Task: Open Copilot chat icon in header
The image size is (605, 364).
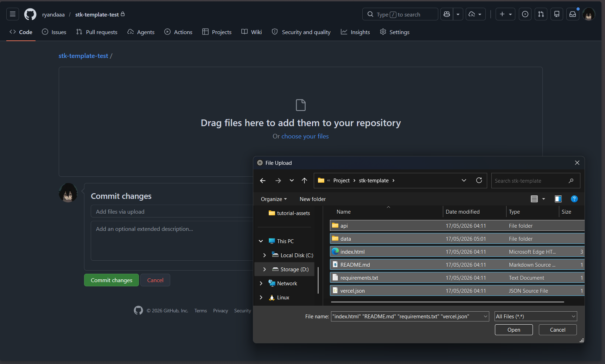Action: click(x=447, y=14)
